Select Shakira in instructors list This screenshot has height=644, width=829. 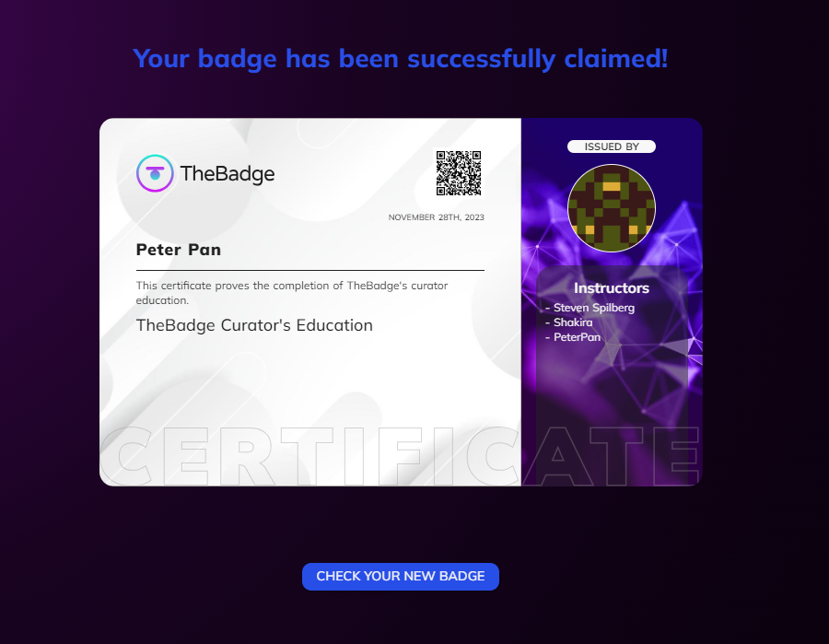point(573,322)
